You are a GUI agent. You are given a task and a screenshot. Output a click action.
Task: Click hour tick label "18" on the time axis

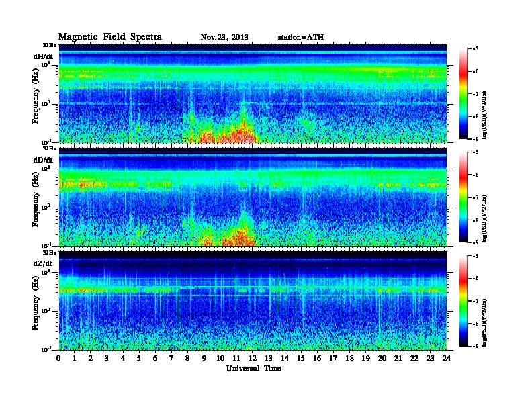[349, 359]
